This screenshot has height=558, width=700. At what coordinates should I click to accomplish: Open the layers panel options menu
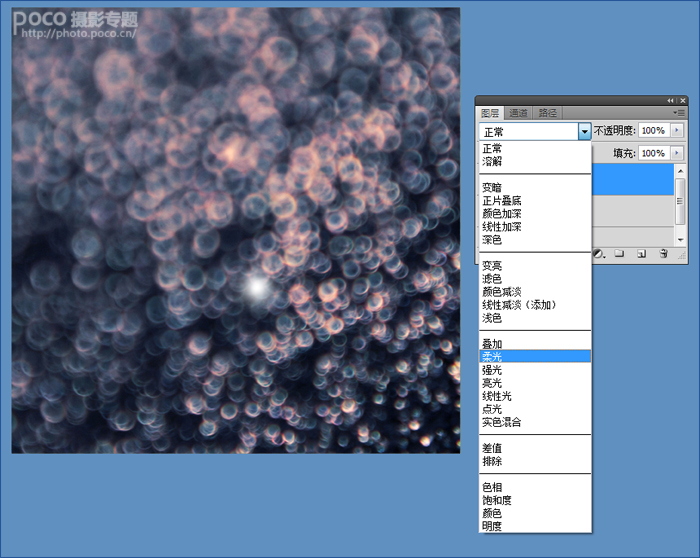[679, 113]
